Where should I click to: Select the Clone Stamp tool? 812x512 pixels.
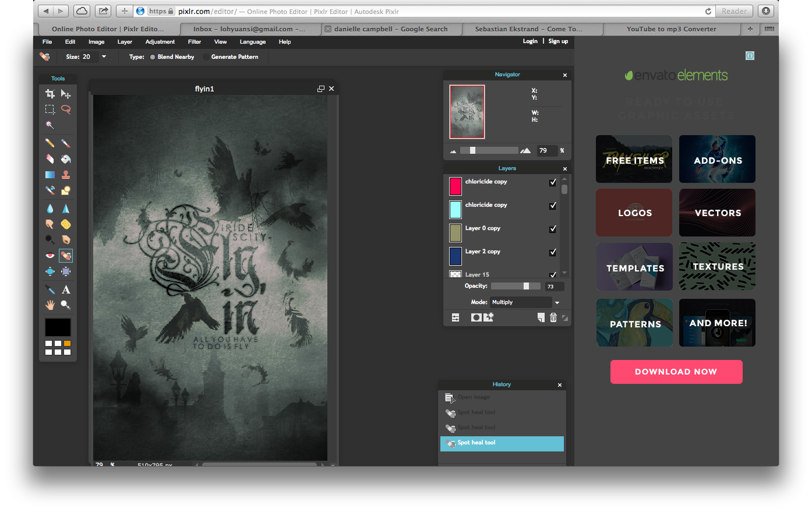[x=66, y=175]
